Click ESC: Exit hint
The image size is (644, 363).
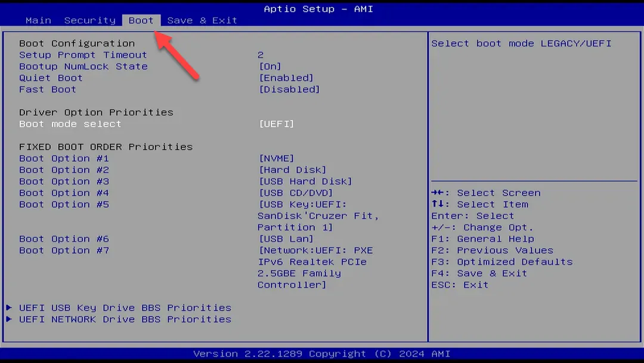coord(460,285)
